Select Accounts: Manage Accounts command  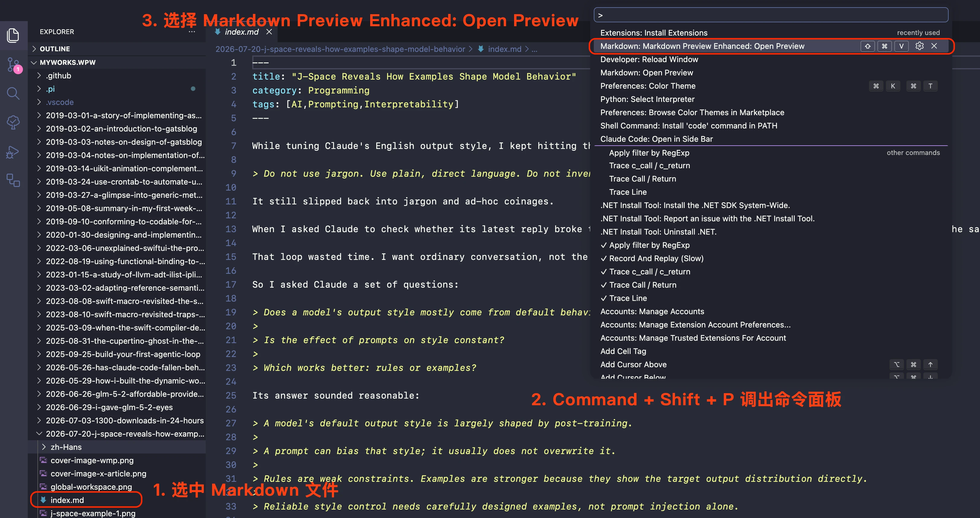coord(771,312)
